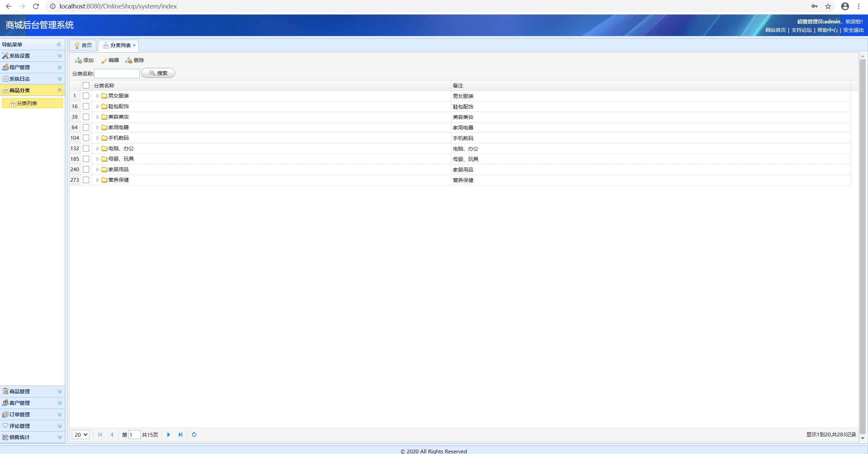Click the 删除 delete icon
The width and height of the screenshot is (868, 454).
129,60
